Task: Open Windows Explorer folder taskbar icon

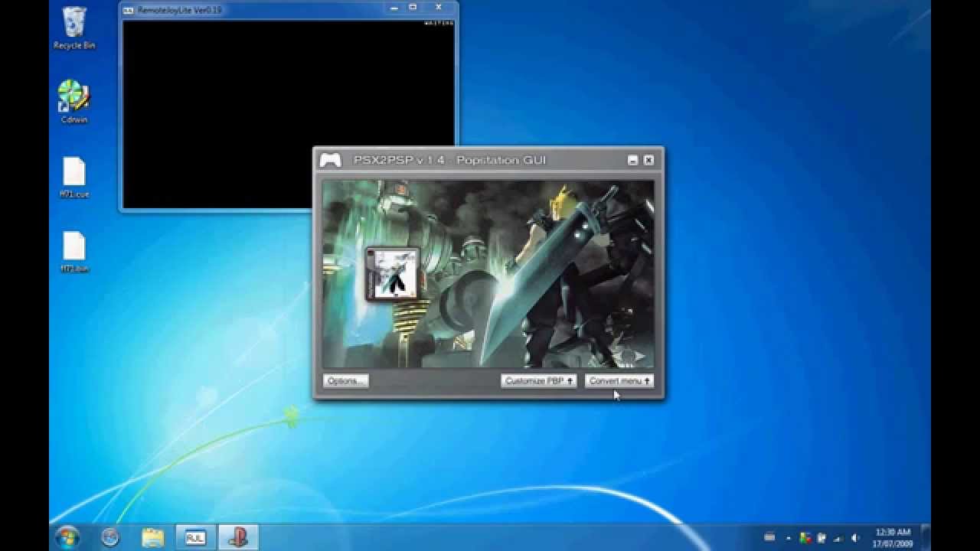Action: click(x=153, y=537)
